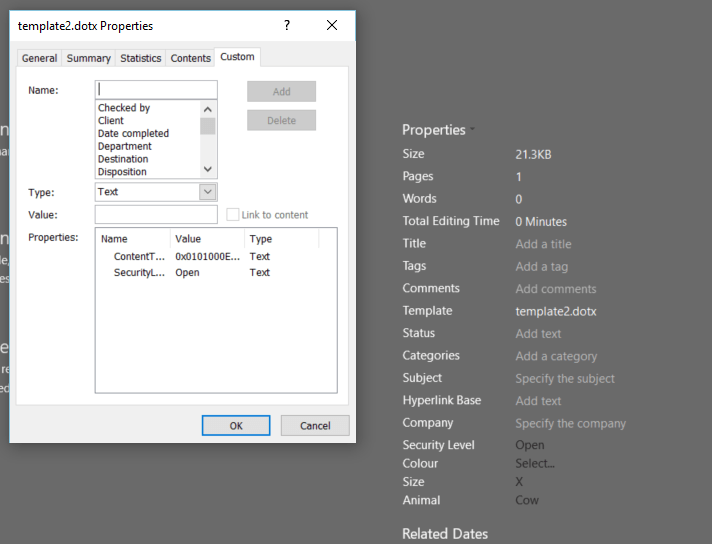Click 'Add text' next to Status
The height and width of the screenshot is (544, 712).
pos(538,333)
